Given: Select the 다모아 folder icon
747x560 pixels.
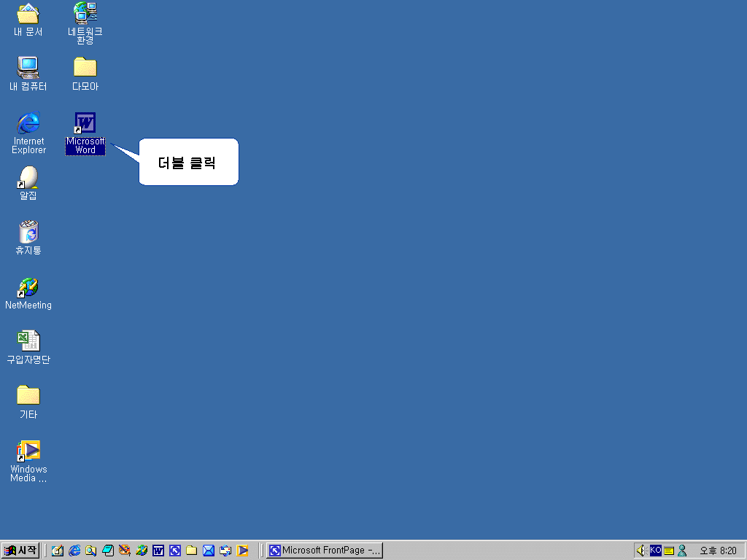Looking at the screenshot, I should tap(85, 74).
